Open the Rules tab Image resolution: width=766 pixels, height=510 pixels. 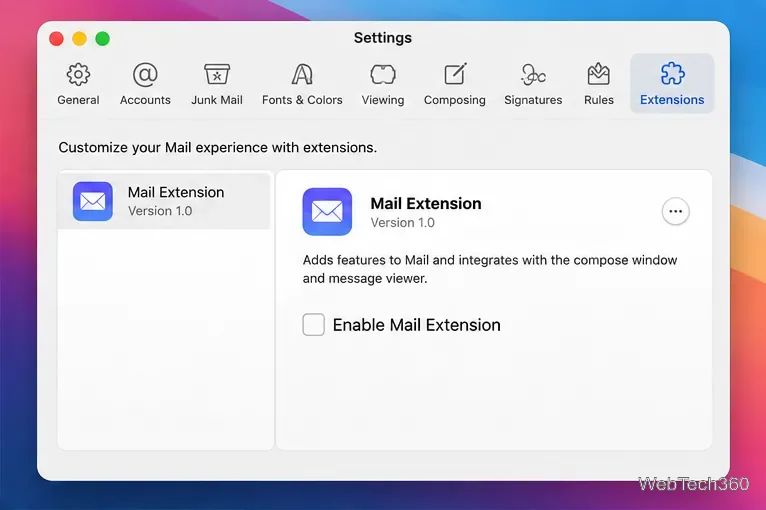pyautogui.click(x=598, y=84)
